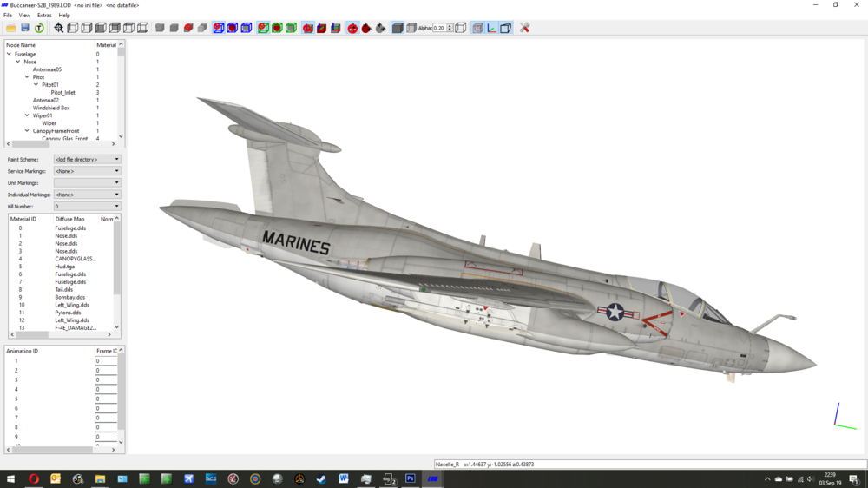This screenshot has width=868, height=488.
Task: Click the magnifier zoom-to-fit icon
Action: 59,28
